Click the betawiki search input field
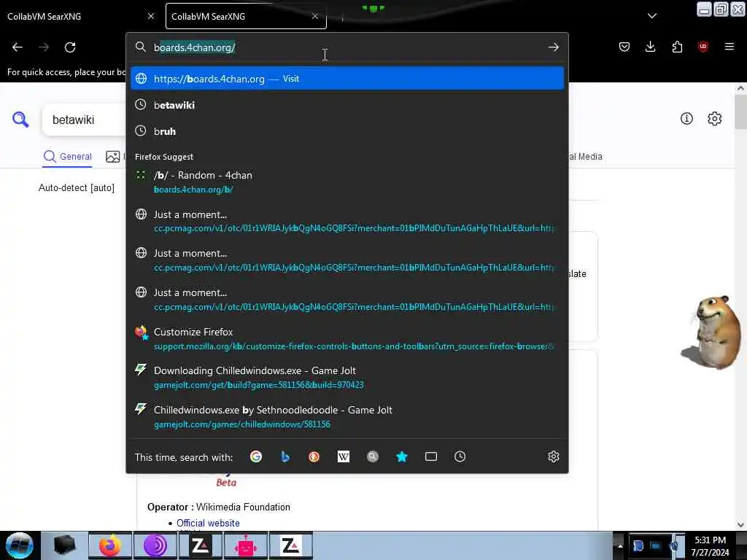 pos(85,120)
